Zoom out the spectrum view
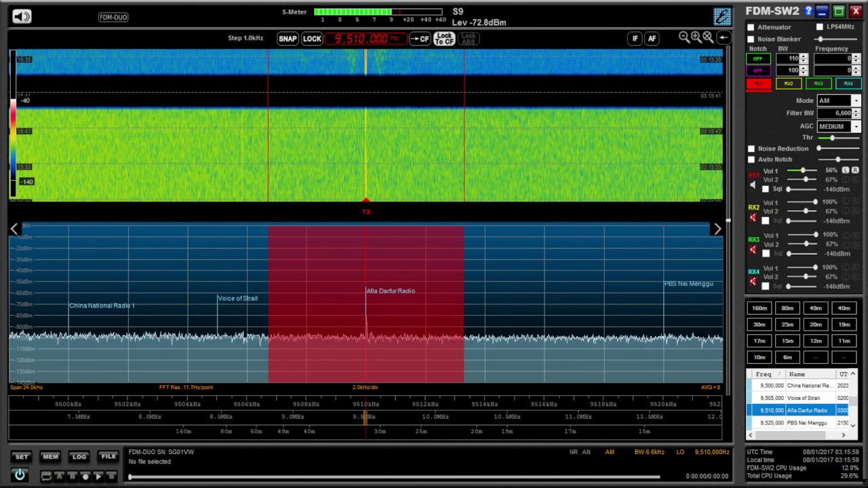868x488 pixels. click(x=684, y=38)
